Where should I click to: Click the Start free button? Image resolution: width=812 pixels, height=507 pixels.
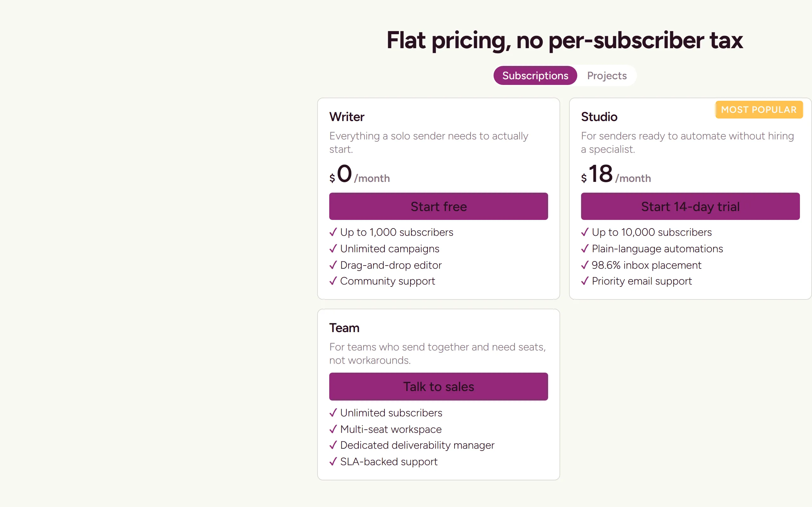[x=439, y=206]
